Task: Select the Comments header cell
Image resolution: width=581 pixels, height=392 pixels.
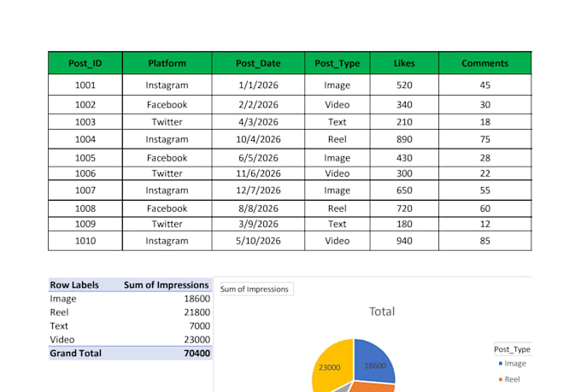Action: point(485,63)
